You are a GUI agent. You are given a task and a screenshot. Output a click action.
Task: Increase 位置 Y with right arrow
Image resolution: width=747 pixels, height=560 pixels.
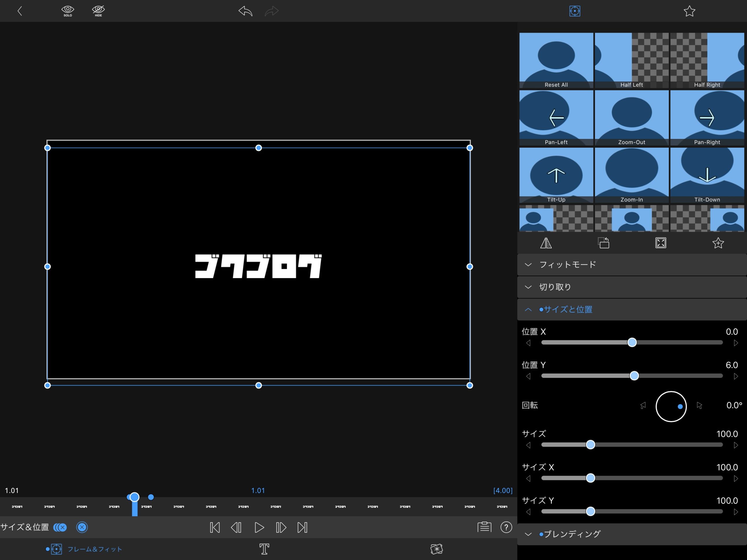click(x=736, y=376)
